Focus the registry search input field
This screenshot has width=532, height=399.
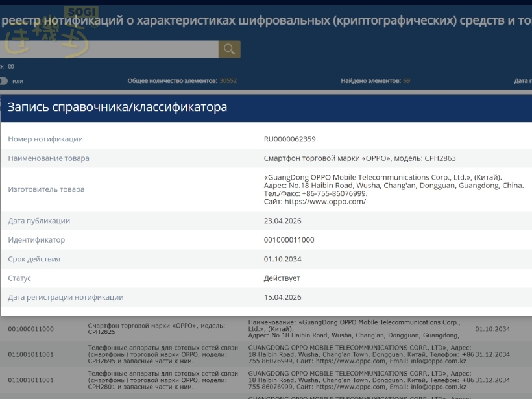[109, 49]
